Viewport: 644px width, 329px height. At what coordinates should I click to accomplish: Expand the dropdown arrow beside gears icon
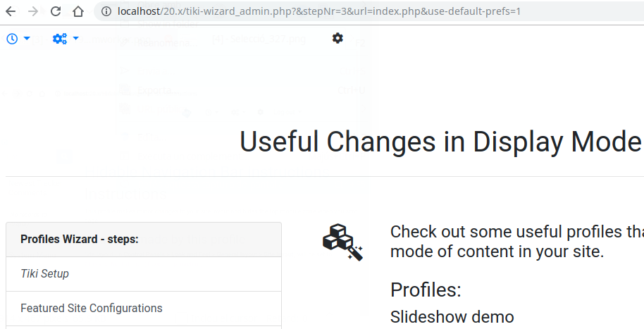click(x=75, y=39)
